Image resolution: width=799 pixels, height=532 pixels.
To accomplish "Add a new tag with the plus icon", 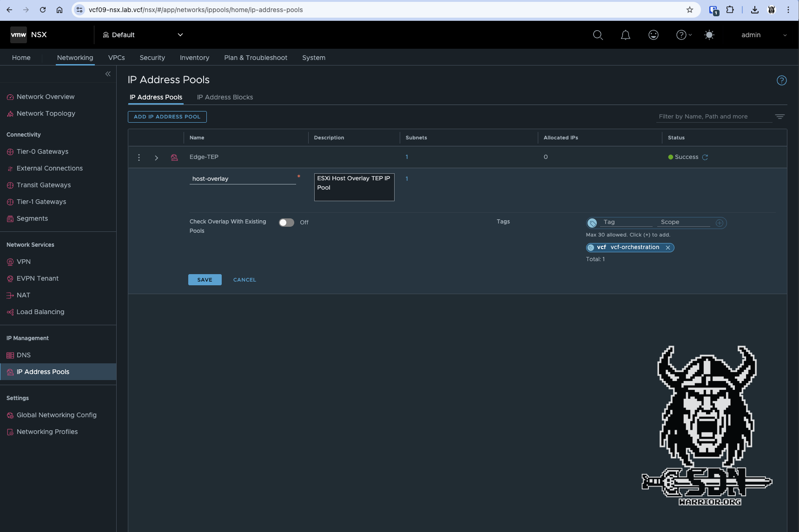I will pos(720,223).
